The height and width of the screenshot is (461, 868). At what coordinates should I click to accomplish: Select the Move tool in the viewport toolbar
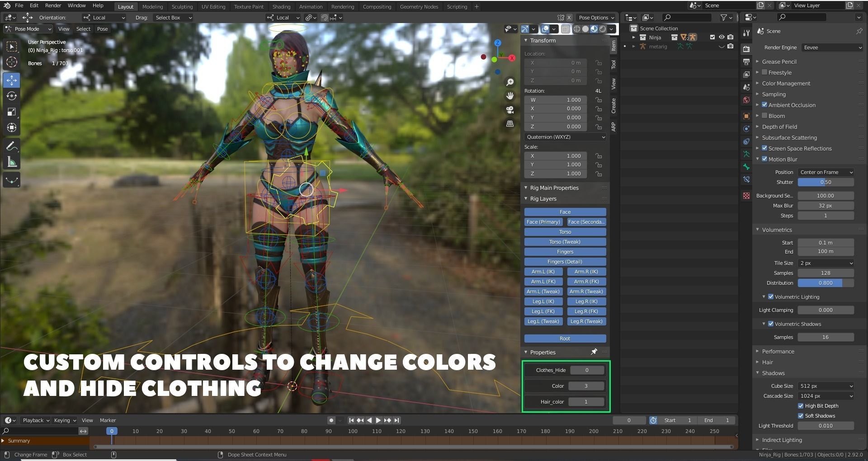click(x=12, y=80)
